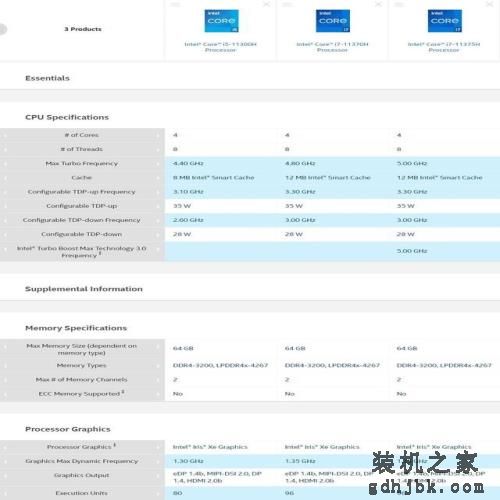Remove the Core i5-11300H product column
This screenshot has height=500, width=500.
[267, 4]
